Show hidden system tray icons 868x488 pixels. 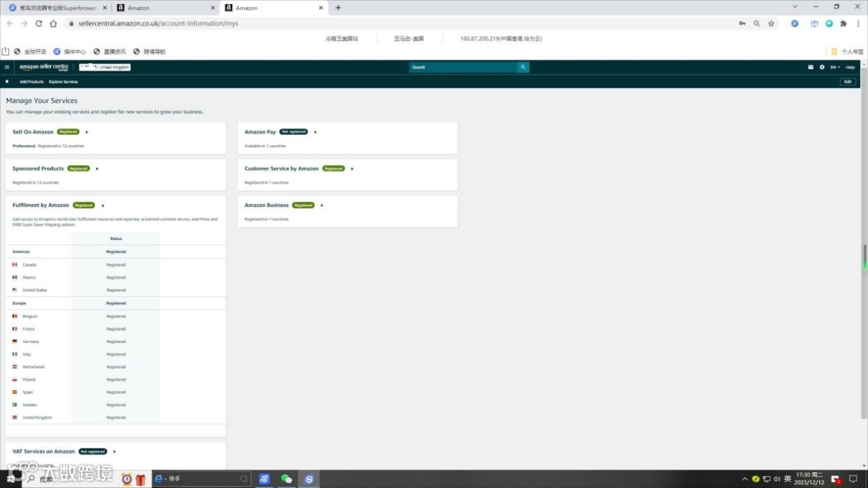pos(744,479)
